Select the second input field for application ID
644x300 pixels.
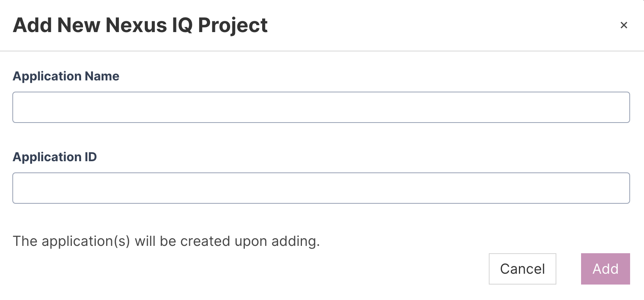(321, 188)
